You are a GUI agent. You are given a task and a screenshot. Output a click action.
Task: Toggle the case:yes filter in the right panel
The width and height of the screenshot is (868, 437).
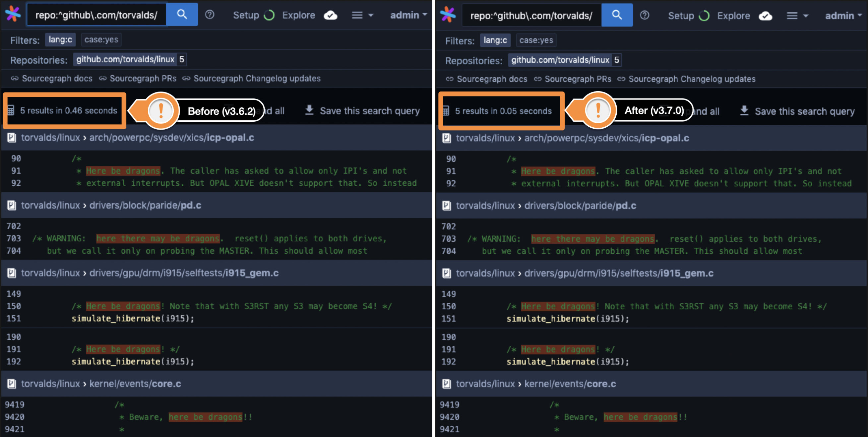point(536,40)
